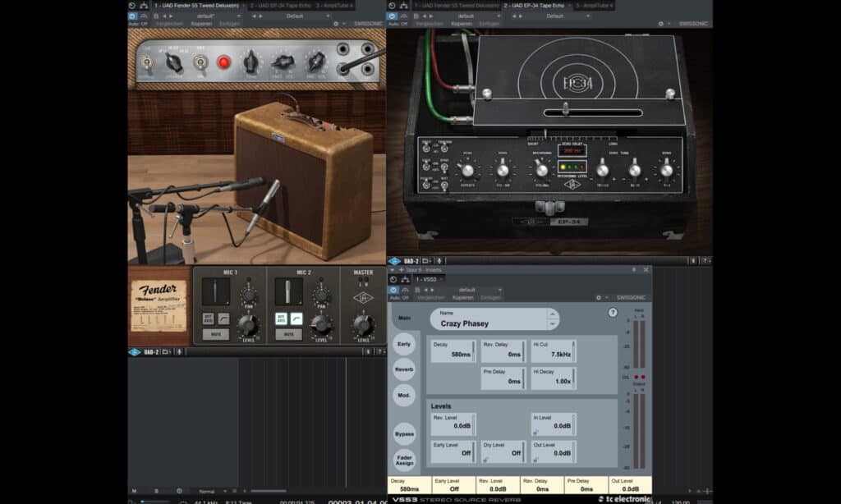Collapse inserts arrow in VSS3 window title
Image resolution: width=841 pixels, height=504 pixels.
click(392, 270)
